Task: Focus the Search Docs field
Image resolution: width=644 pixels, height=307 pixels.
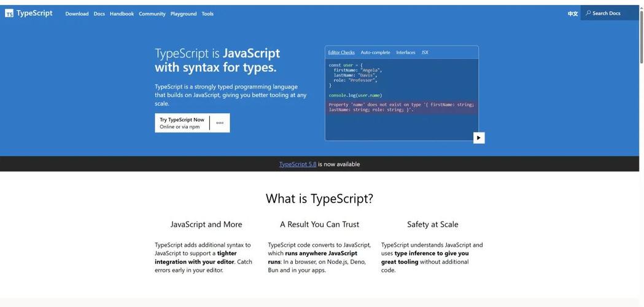Action: [610, 13]
